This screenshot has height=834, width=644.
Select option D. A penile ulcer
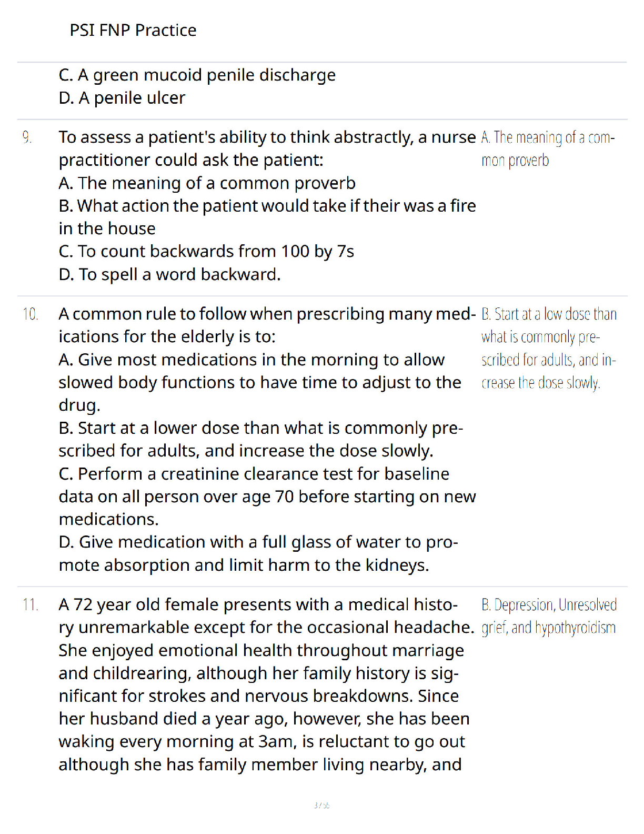(x=122, y=98)
